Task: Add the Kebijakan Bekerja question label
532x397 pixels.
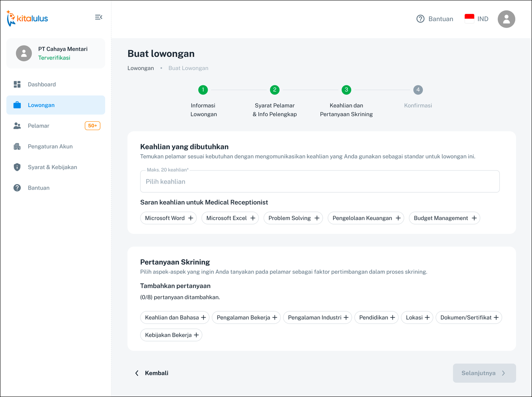Action: click(x=168, y=335)
